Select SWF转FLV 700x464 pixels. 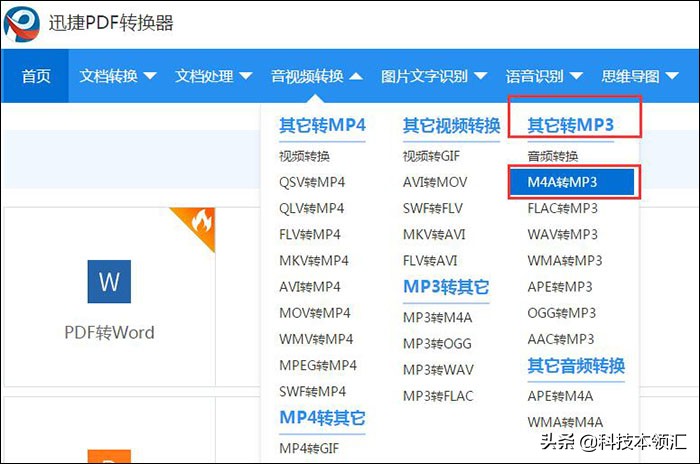(x=433, y=209)
